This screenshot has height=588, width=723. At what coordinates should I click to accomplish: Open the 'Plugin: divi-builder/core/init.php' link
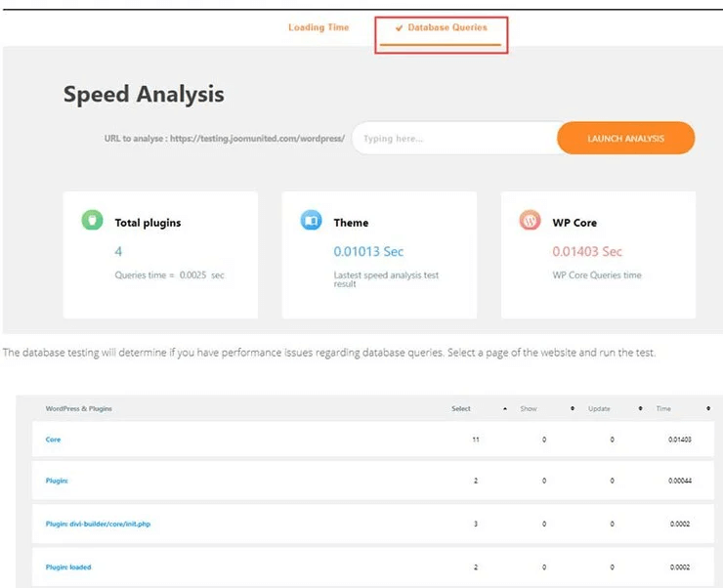click(98, 524)
